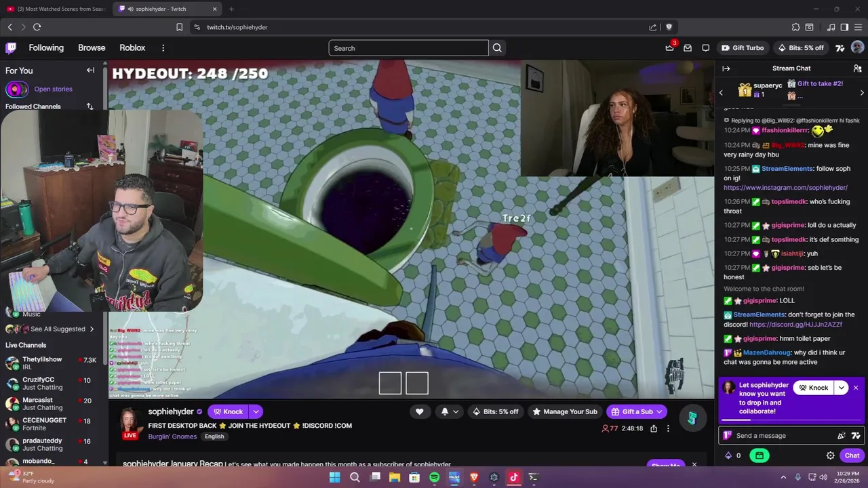868x488 pixels.
Task: Open CECENUGGET Fortnite channel in sidebar
Action: pyautogui.click(x=51, y=424)
